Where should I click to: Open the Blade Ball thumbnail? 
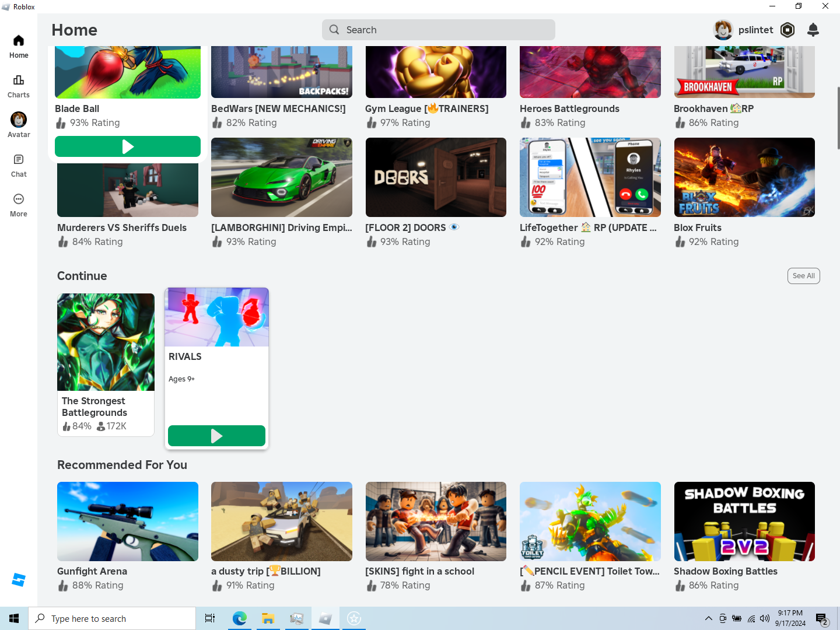coord(128,72)
